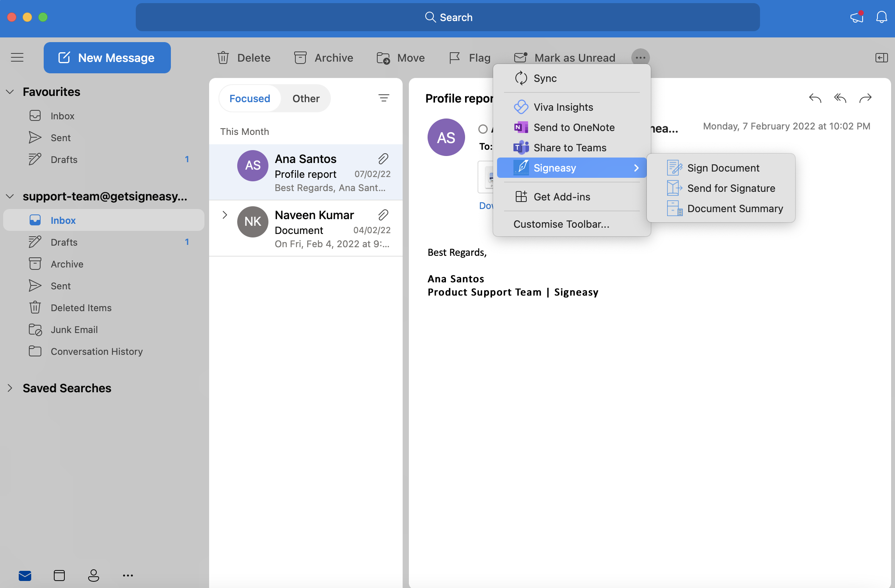Forward the Profile report email

pyautogui.click(x=865, y=98)
